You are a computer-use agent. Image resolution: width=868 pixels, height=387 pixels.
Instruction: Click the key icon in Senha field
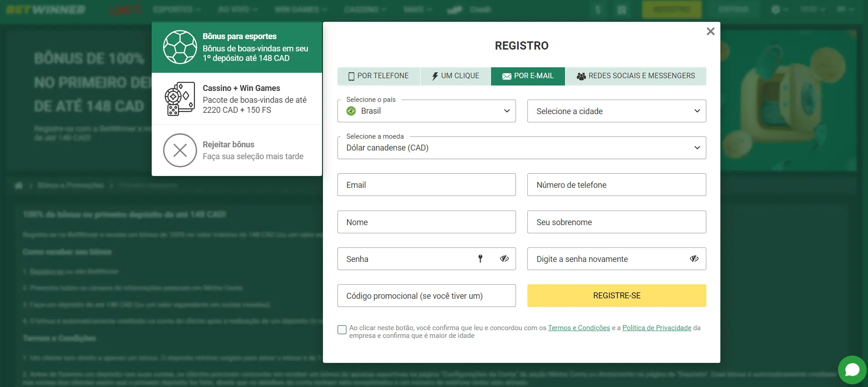pos(480,259)
